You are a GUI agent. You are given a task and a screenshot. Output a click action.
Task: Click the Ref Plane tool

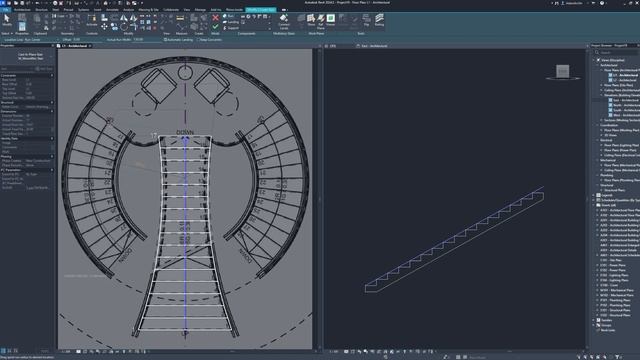coord(321,21)
